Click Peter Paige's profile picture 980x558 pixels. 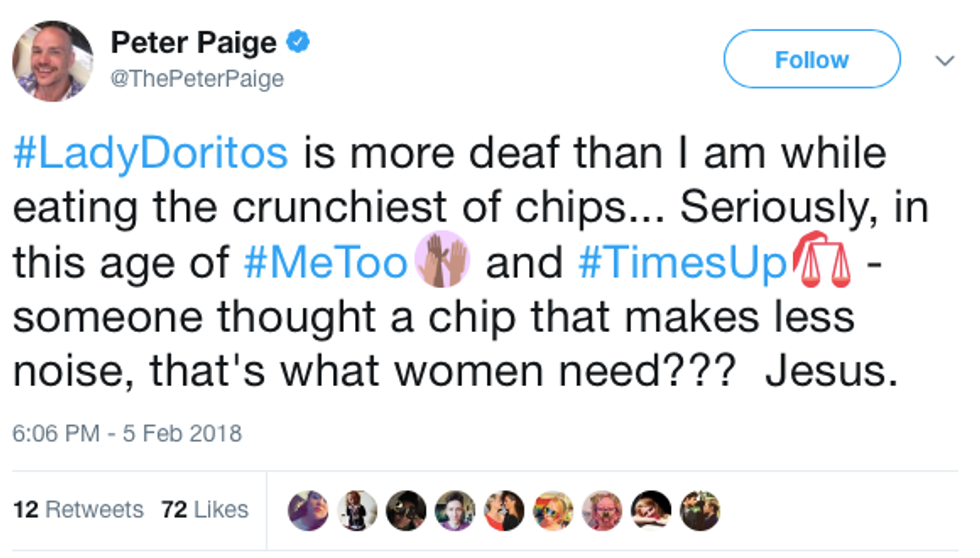click(52, 61)
